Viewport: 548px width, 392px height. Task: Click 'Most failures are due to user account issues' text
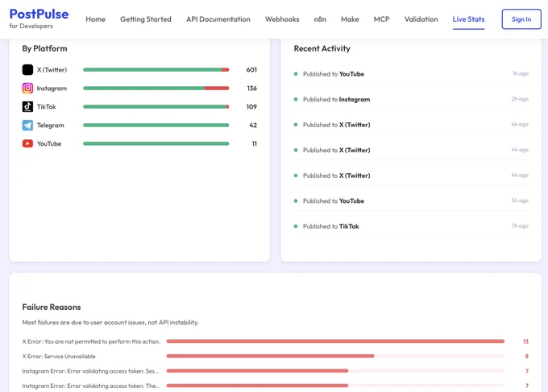pos(110,322)
